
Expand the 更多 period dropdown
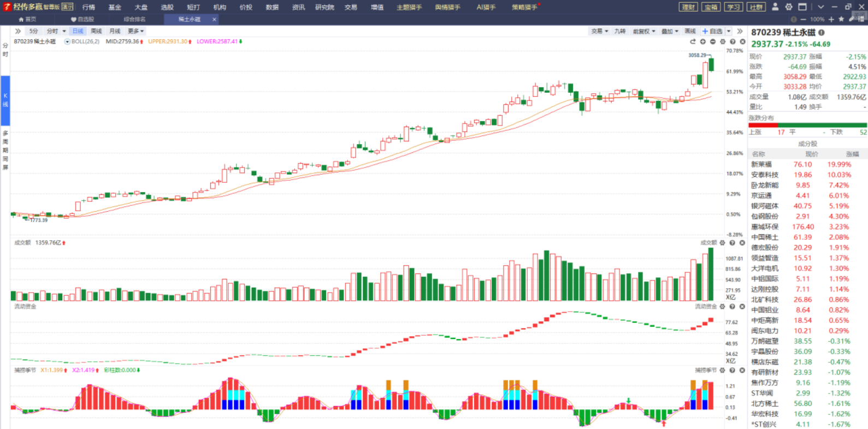coord(135,31)
